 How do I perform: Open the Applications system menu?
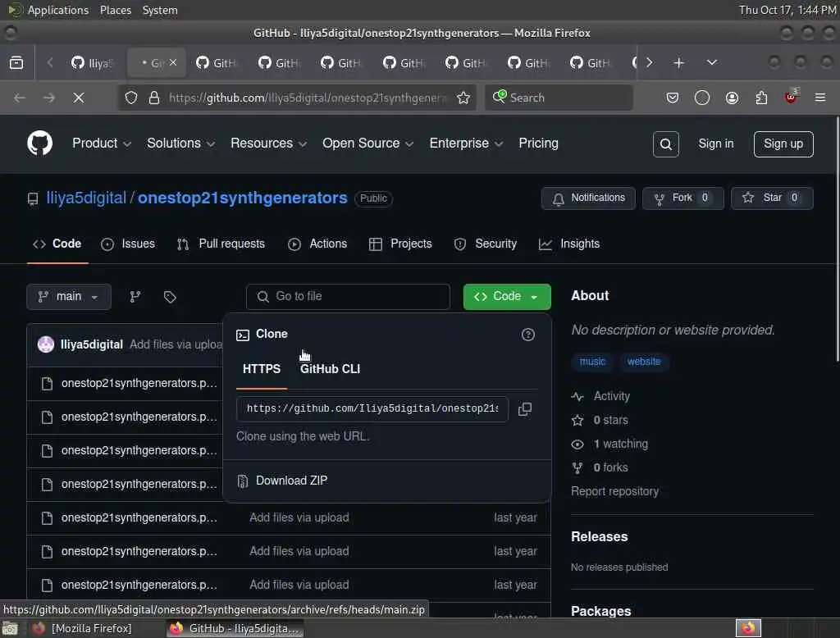[58, 10]
